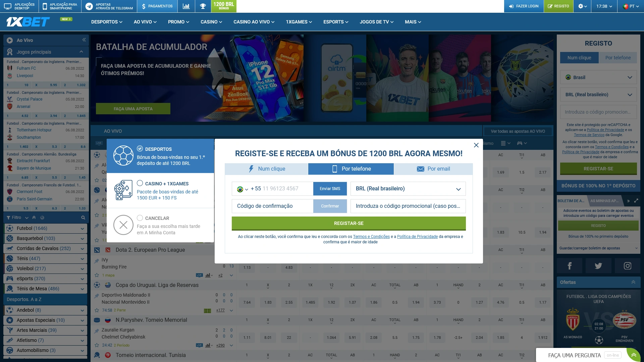Click the SMS send icon button
Image resolution: width=644 pixels, height=362 pixels.
[330, 189]
